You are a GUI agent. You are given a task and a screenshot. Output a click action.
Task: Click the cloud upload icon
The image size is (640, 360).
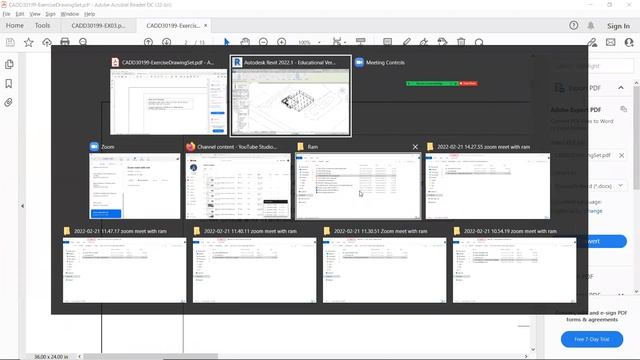47,42
